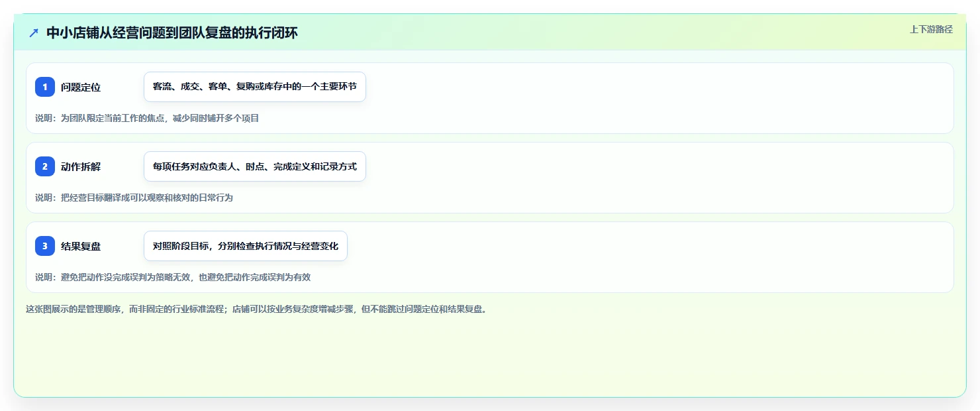Click the note 把经营目标翻译成可以观察
Screen dimensions: 980x411
coord(134,198)
